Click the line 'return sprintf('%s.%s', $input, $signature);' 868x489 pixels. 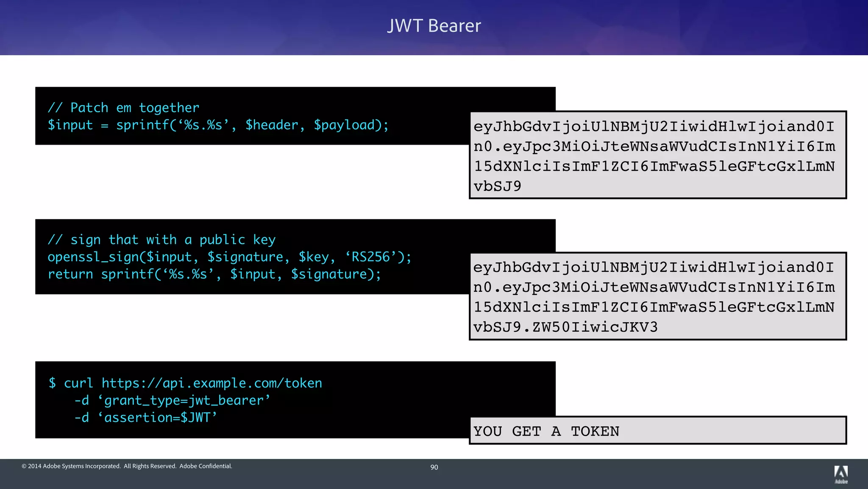click(x=214, y=274)
